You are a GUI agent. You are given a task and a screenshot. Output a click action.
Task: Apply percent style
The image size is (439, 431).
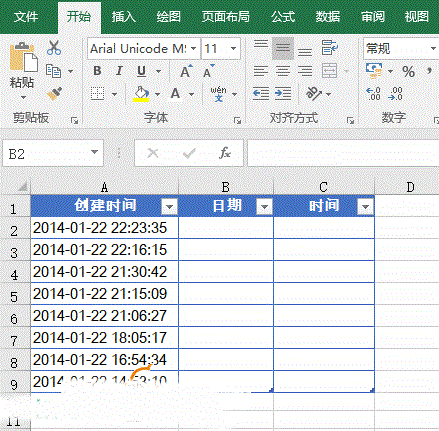[x=408, y=71]
